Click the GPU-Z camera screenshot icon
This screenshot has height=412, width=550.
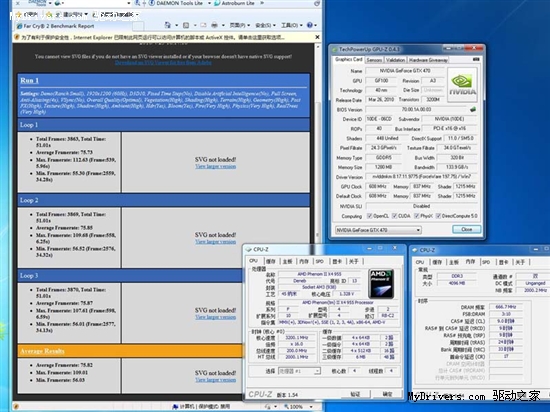pos(476,60)
